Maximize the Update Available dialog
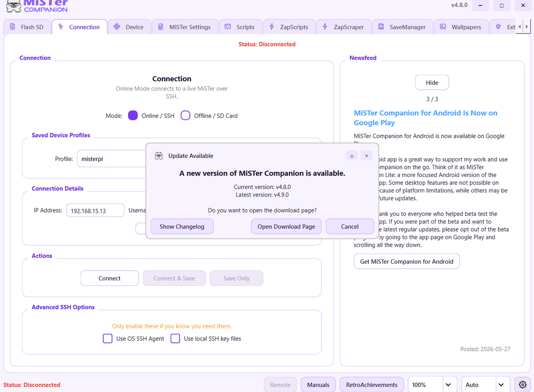Screen dimensions: 534x392 [352, 156]
